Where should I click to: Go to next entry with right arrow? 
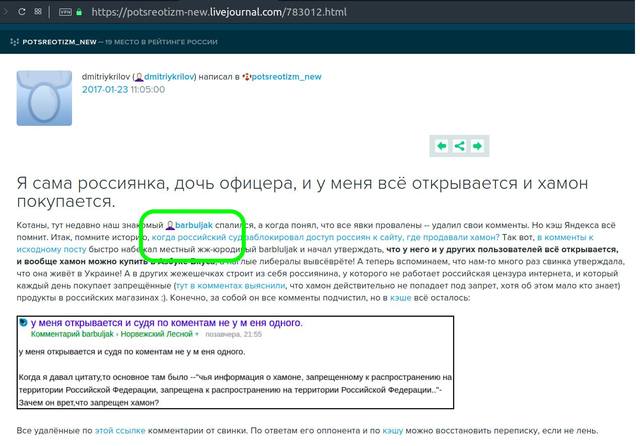click(x=477, y=146)
